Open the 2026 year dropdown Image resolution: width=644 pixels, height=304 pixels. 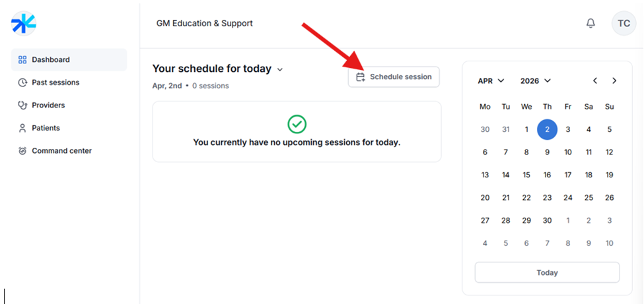tap(536, 81)
